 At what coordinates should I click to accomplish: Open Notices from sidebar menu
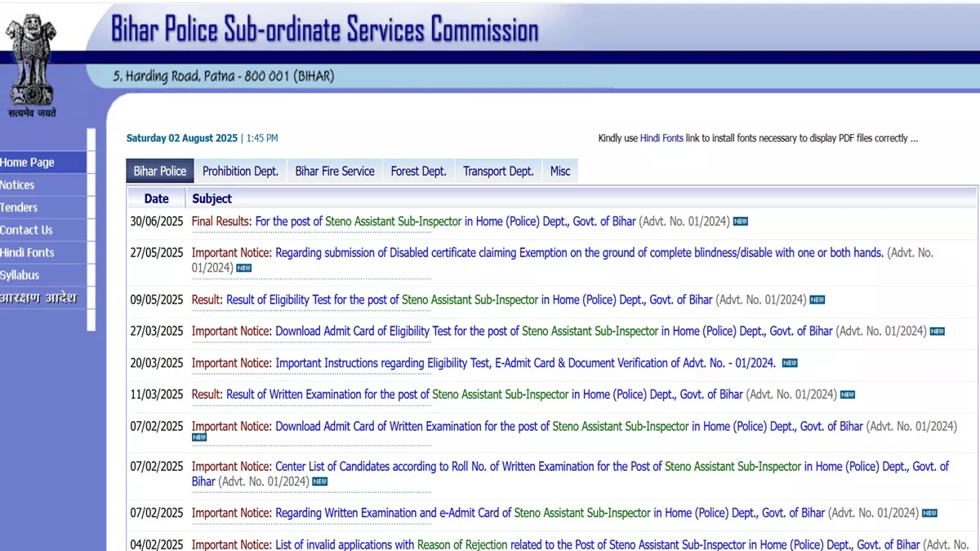(42, 185)
